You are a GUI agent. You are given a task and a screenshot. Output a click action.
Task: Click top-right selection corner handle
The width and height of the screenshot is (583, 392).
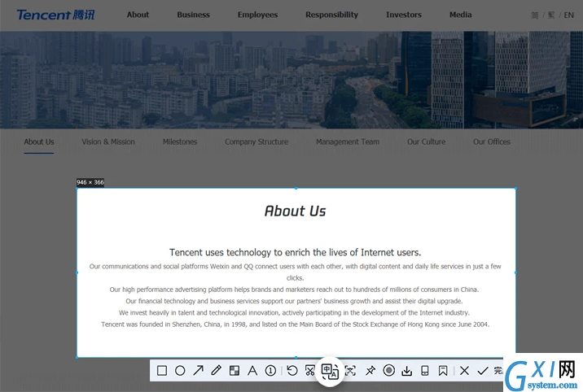pyautogui.click(x=515, y=188)
